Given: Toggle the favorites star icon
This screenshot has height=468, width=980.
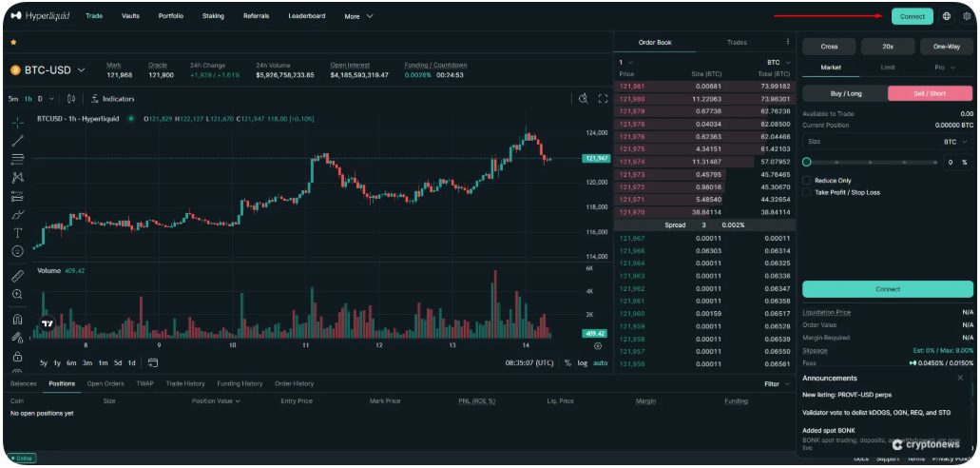Looking at the screenshot, I should click(x=13, y=43).
